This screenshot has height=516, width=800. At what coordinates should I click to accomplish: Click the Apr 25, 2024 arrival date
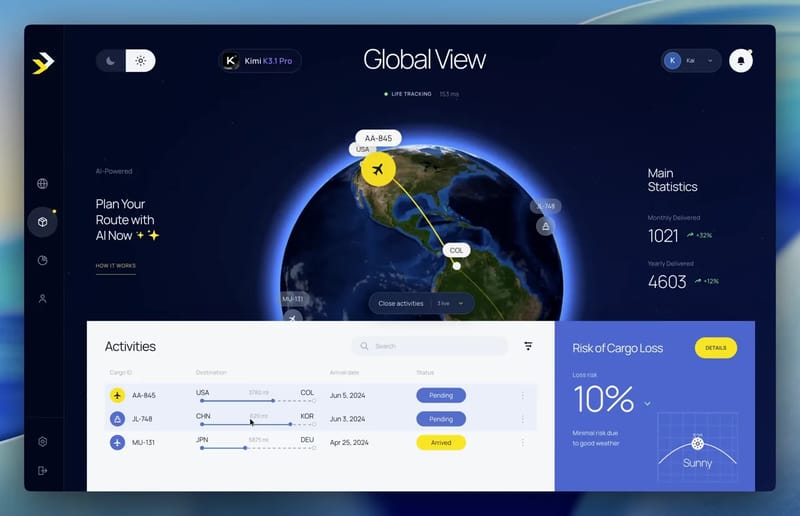pos(349,442)
